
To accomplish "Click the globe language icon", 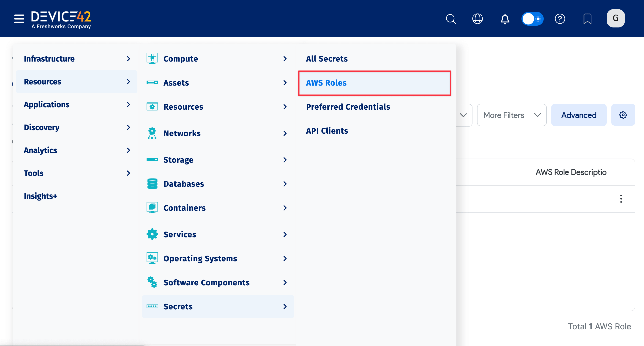I will [478, 19].
